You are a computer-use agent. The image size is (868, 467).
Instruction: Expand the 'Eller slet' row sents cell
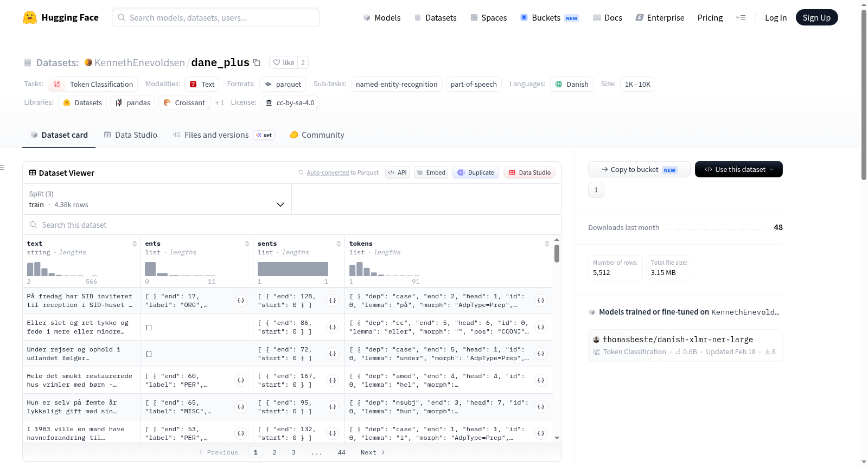pyautogui.click(x=333, y=327)
